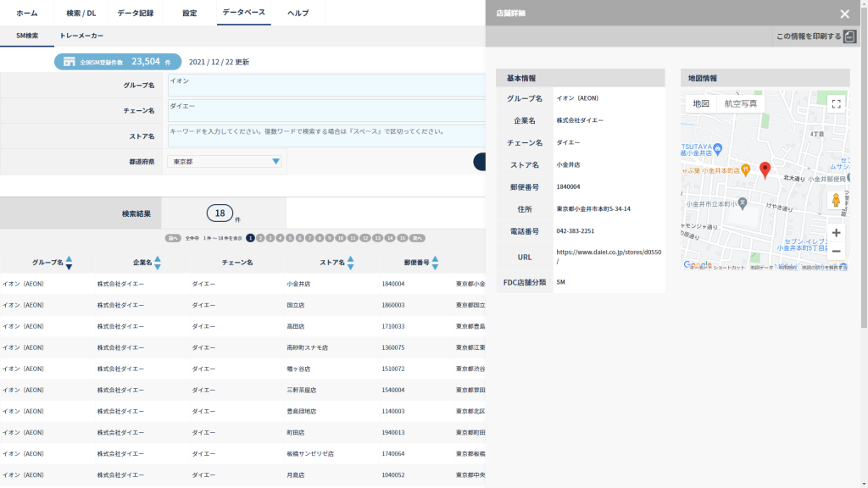Click the red location pin on the map
The image size is (868, 488).
(765, 170)
